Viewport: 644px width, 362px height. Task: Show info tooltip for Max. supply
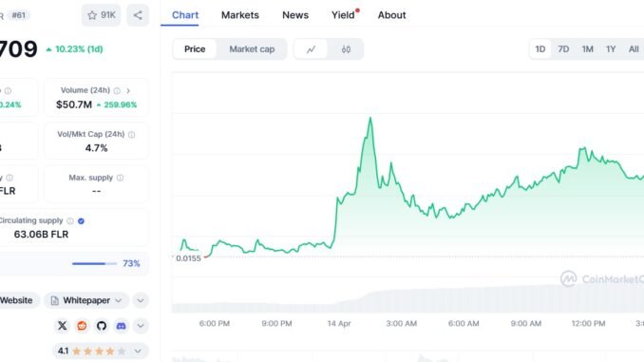click(x=120, y=178)
